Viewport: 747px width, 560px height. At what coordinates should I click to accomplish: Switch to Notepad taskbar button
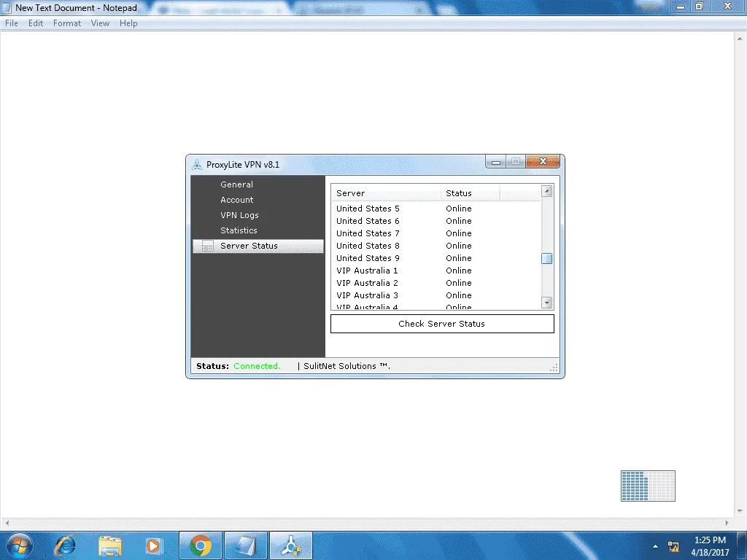pyautogui.click(x=246, y=545)
